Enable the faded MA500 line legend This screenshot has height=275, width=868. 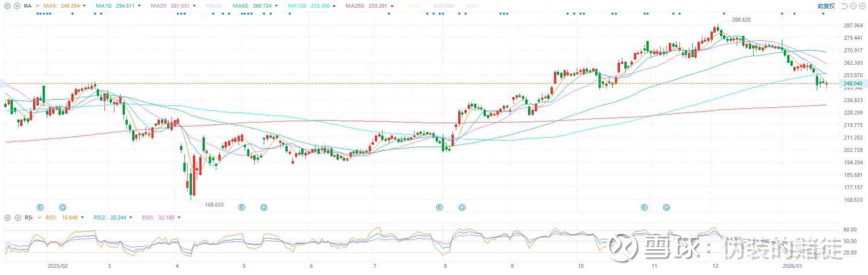414,6
